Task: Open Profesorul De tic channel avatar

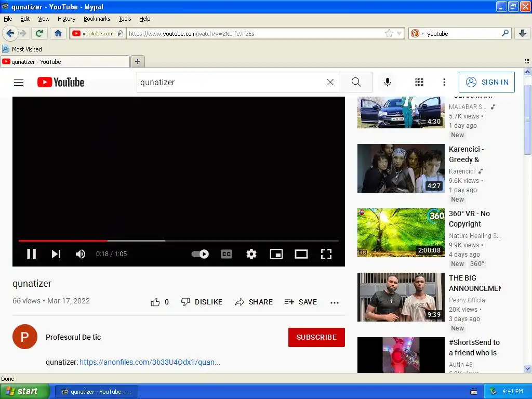Action: click(25, 337)
